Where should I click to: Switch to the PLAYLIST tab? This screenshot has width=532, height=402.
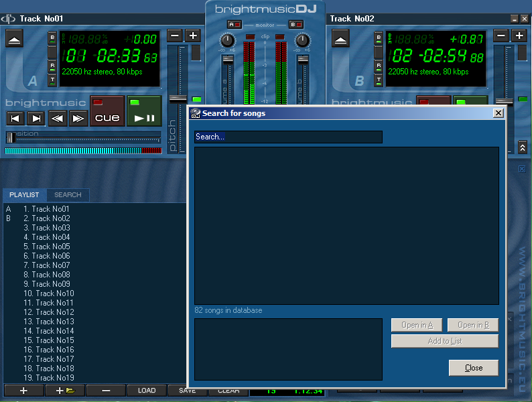point(24,195)
